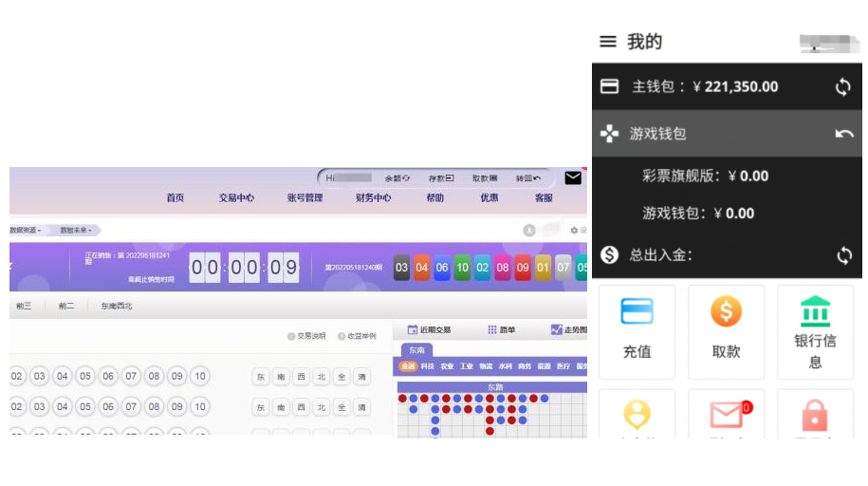Click the 主钱包 card icon
This screenshot has width=868, height=486.
(609, 86)
